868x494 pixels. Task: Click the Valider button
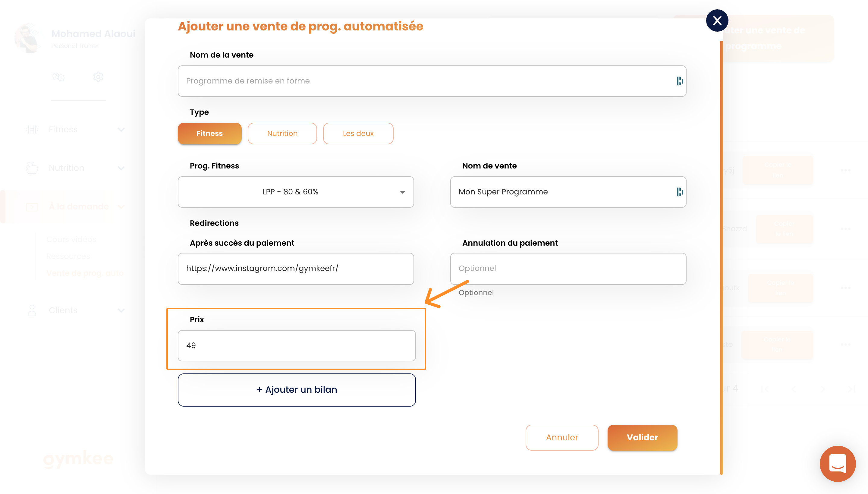[642, 437]
